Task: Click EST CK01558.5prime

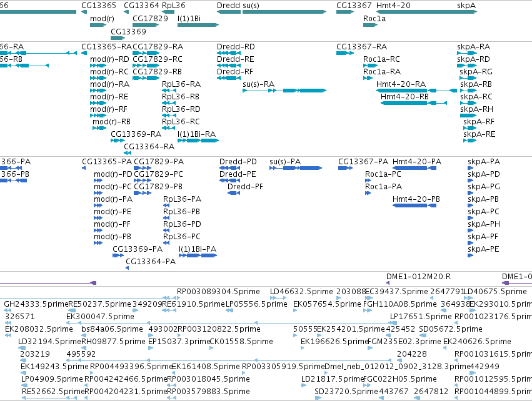Action: click(x=241, y=342)
